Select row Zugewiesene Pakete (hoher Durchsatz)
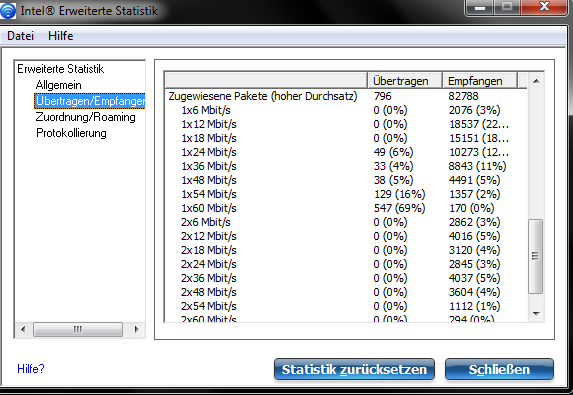Image resolution: width=573 pixels, height=395 pixels. (263, 96)
